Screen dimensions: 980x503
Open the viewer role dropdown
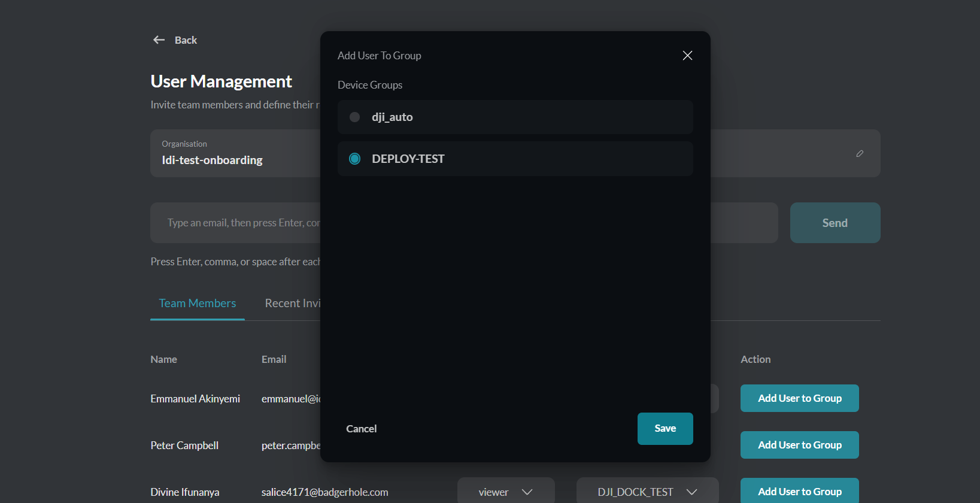pyautogui.click(x=506, y=492)
